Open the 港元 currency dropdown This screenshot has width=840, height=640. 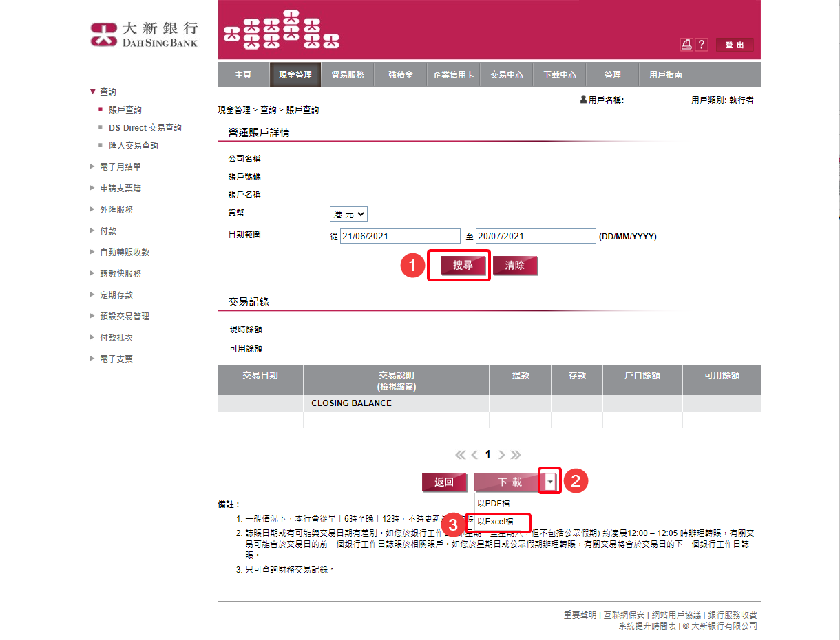349,215
